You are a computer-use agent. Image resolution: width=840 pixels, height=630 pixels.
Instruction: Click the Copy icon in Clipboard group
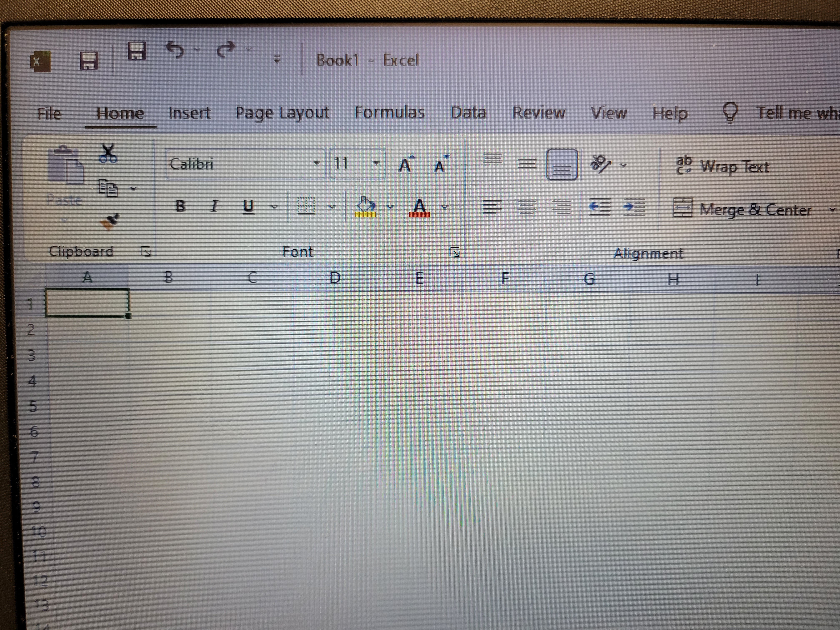click(108, 188)
